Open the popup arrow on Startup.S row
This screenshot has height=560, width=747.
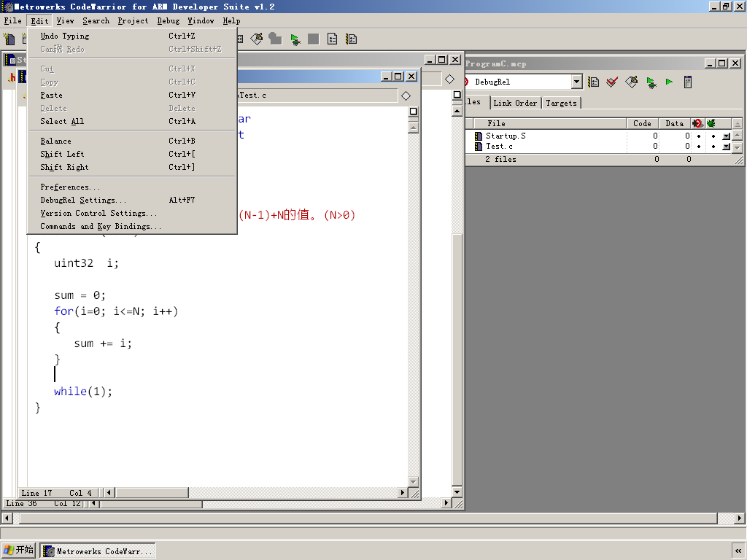click(x=726, y=136)
